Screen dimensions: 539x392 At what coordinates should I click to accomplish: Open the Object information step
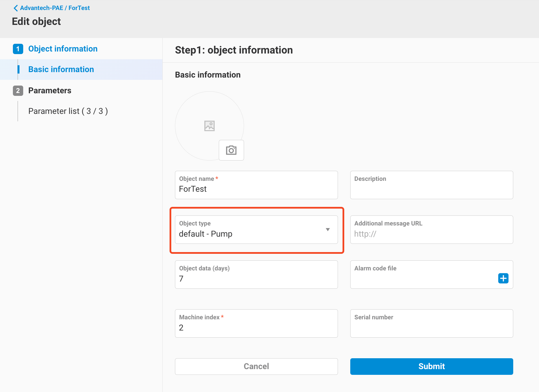[63, 49]
